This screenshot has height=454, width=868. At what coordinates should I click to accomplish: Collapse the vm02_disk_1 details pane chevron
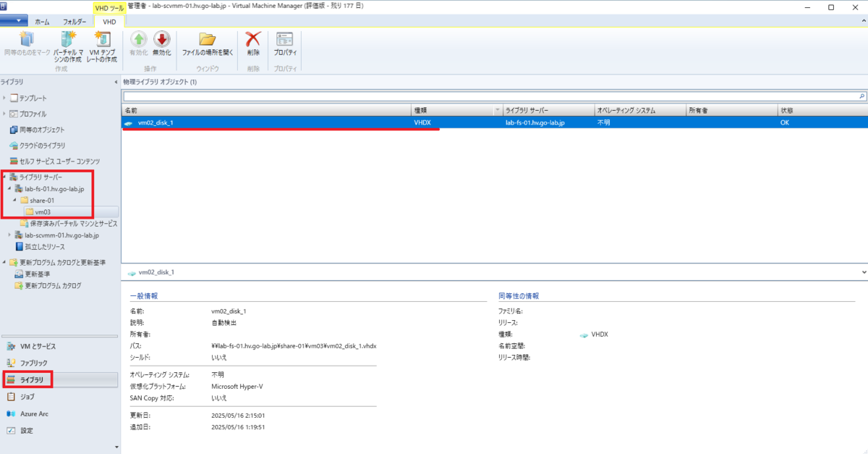[864, 272]
